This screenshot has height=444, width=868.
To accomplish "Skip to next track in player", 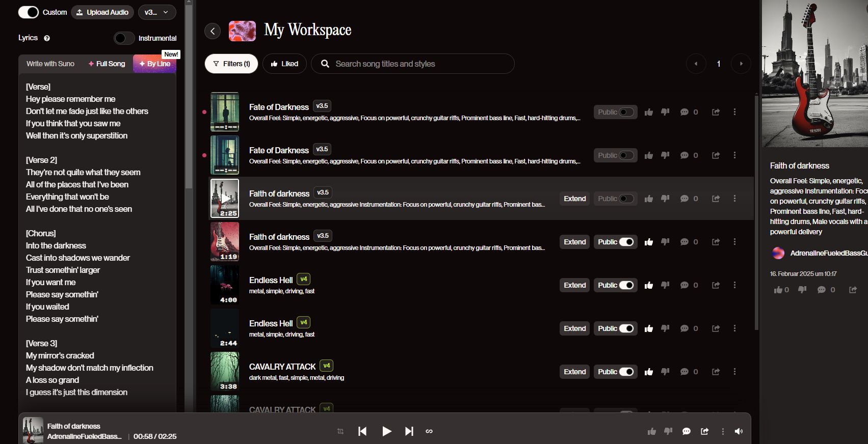I will tap(409, 431).
